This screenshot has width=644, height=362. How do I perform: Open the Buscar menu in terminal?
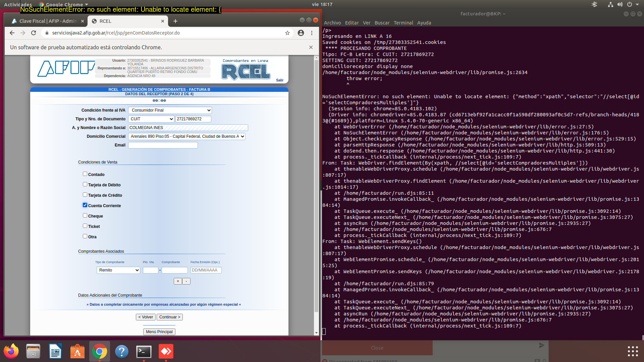(x=382, y=23)
